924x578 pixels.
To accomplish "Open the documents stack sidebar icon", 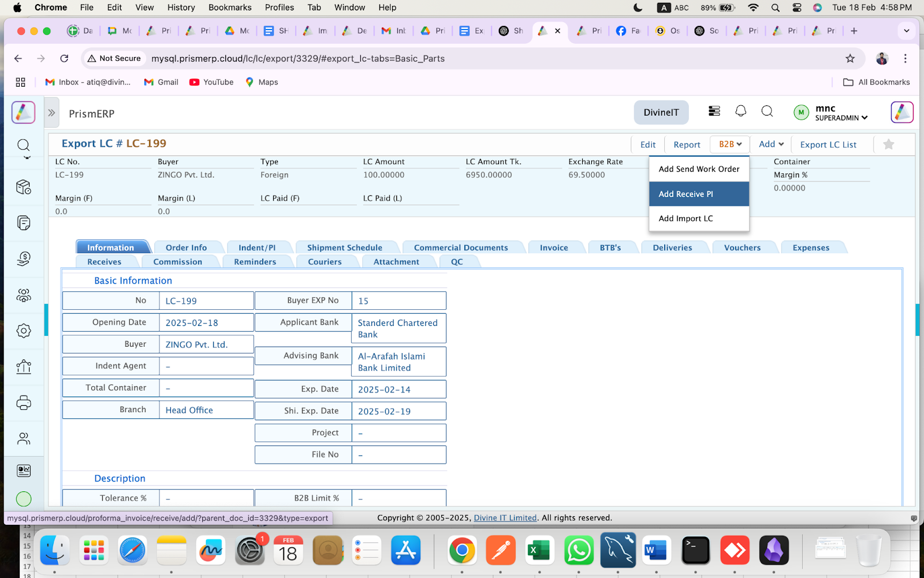I will pos(24,223).
